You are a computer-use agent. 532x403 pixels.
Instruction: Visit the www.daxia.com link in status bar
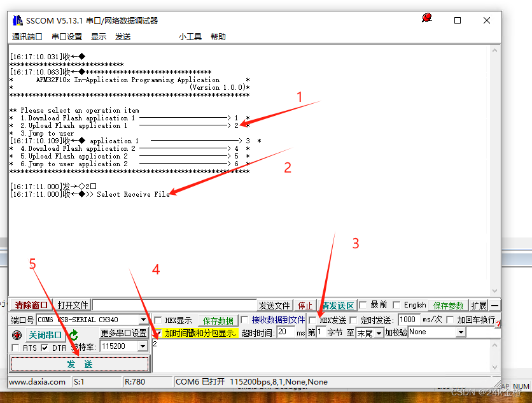(29, 381)
